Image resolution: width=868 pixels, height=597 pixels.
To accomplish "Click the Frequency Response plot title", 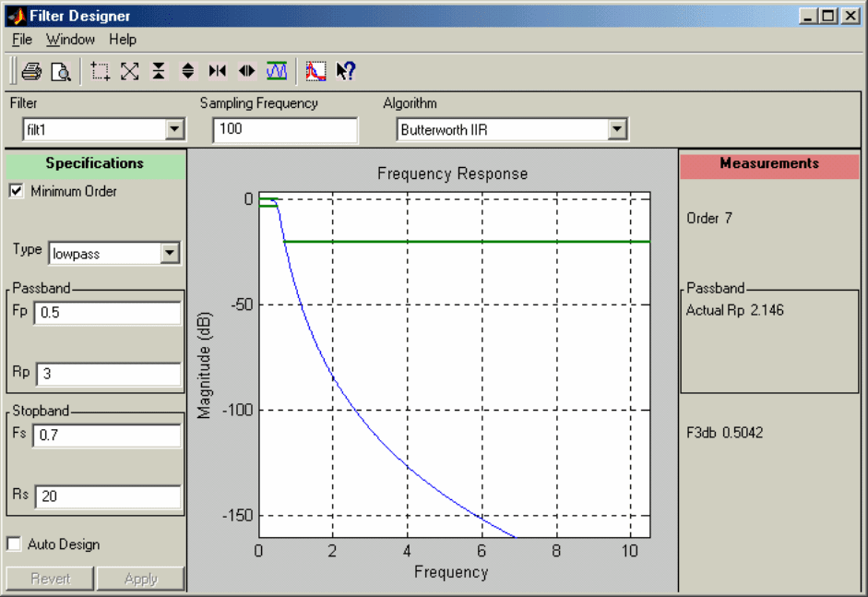I will click(x=452, y=173).
